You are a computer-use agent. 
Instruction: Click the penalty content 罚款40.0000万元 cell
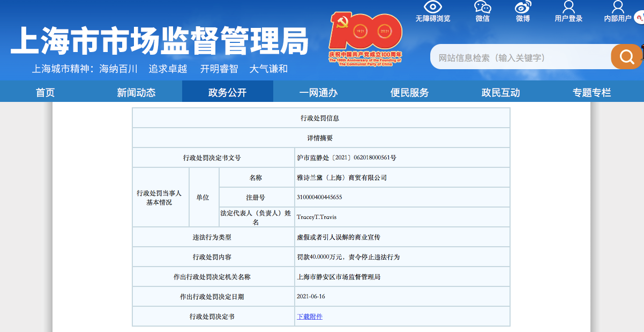402,257
